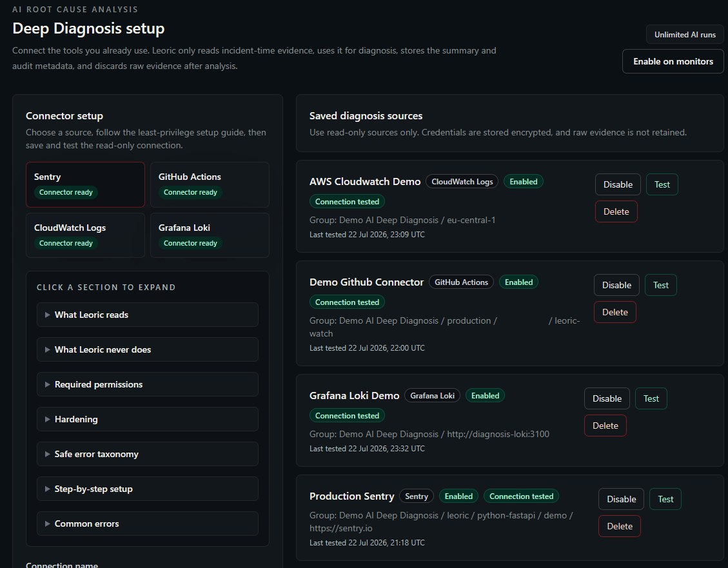Expand the What Leoric never does section
The height and width of the screenshot is (568, 728).
click(x=148, y=349)
